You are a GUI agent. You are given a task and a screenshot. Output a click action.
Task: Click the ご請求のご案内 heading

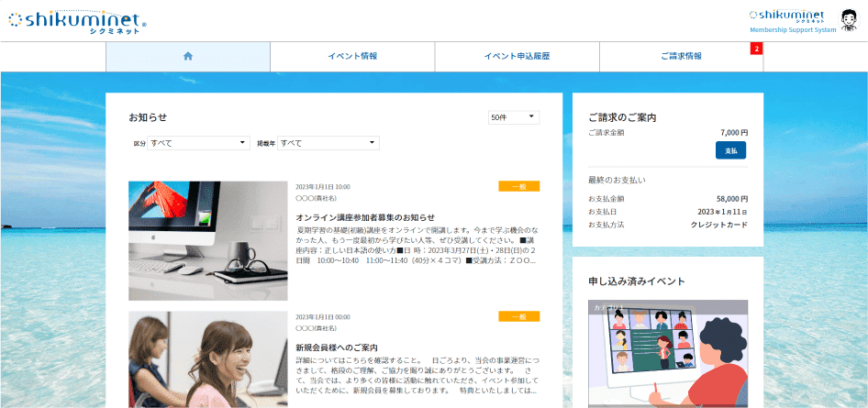click(x=623, y=117)
